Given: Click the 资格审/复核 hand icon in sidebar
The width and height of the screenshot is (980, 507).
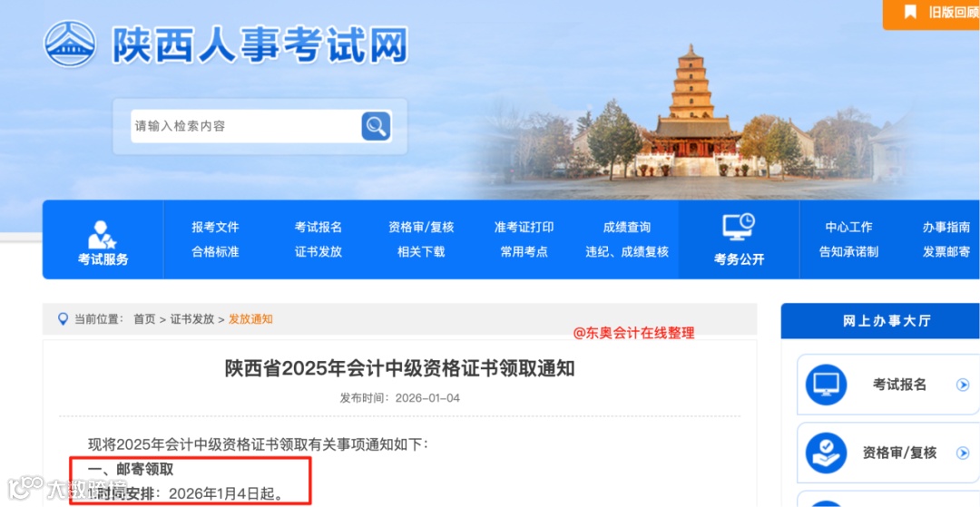Looking at the screenshot, I should coord(826,453).
